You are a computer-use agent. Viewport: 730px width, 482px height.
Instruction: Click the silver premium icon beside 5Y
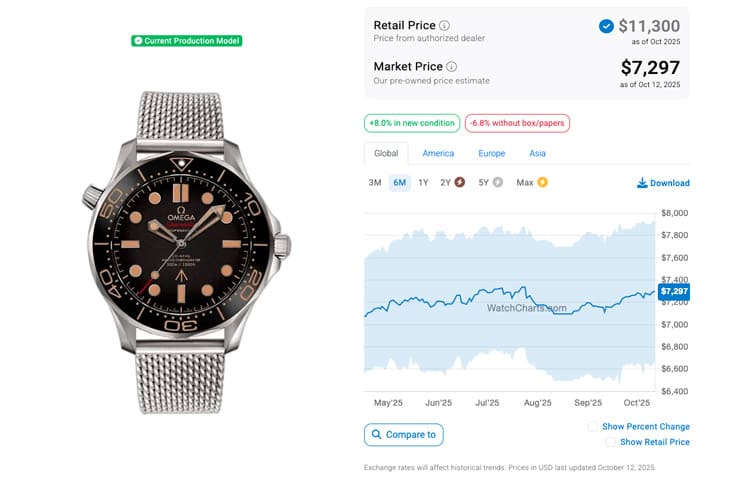[498, 183]
